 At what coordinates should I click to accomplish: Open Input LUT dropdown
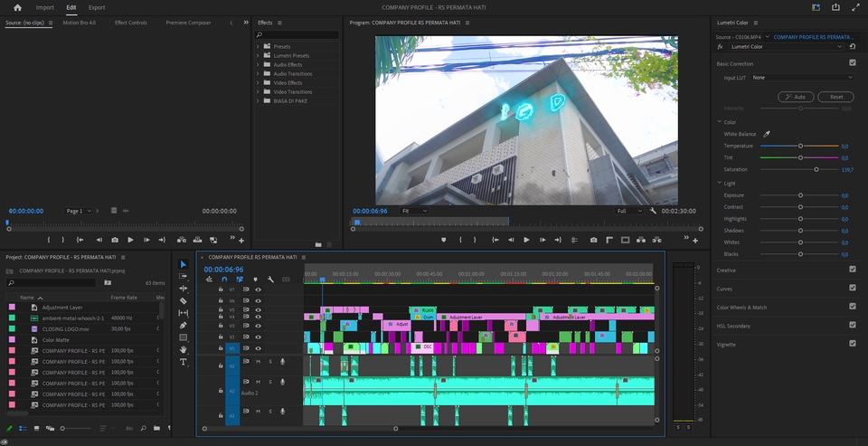(802, 78)
